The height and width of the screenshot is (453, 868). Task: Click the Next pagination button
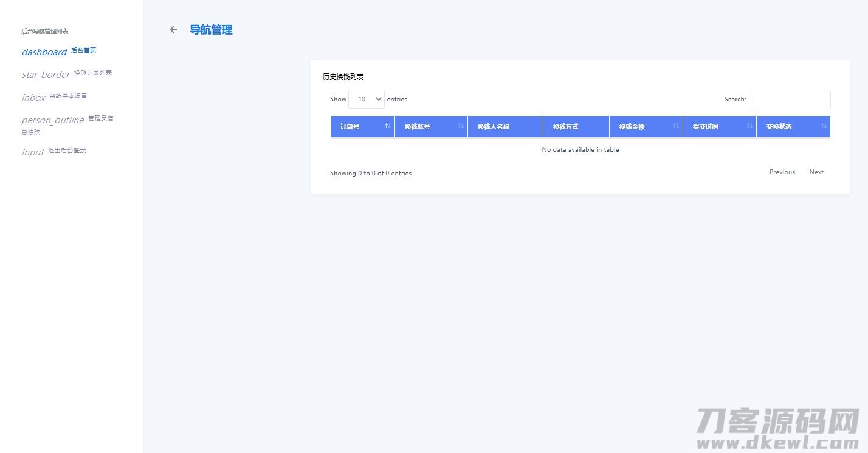(816, 172)
